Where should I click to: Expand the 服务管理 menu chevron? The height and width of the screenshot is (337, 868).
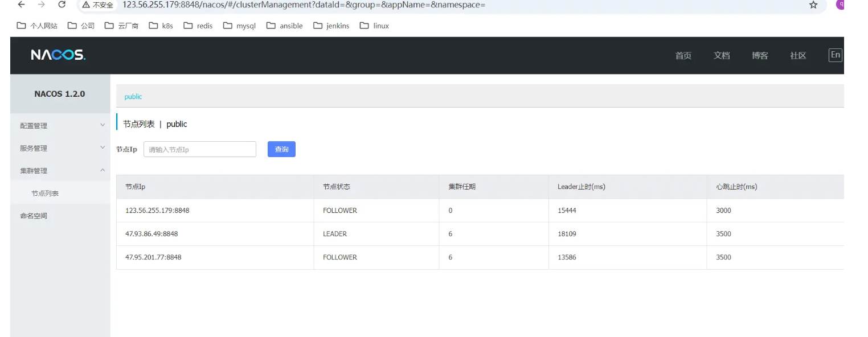(103, 148)
